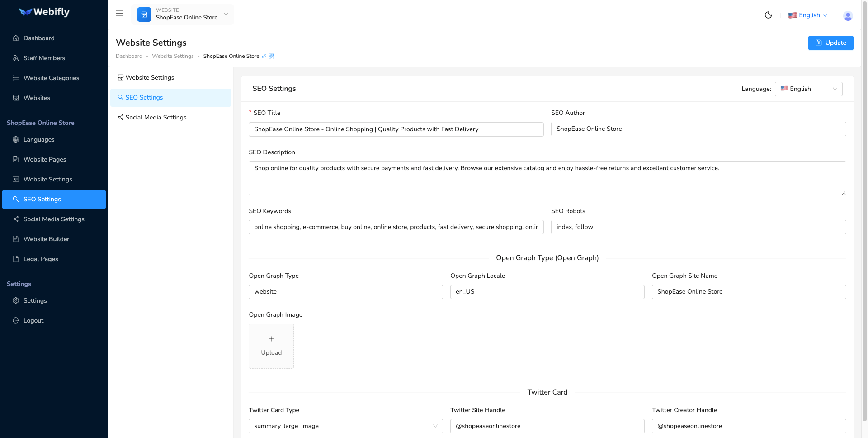868x438 pixels.
Task: Click the Webifly logo
Action: 44,12
